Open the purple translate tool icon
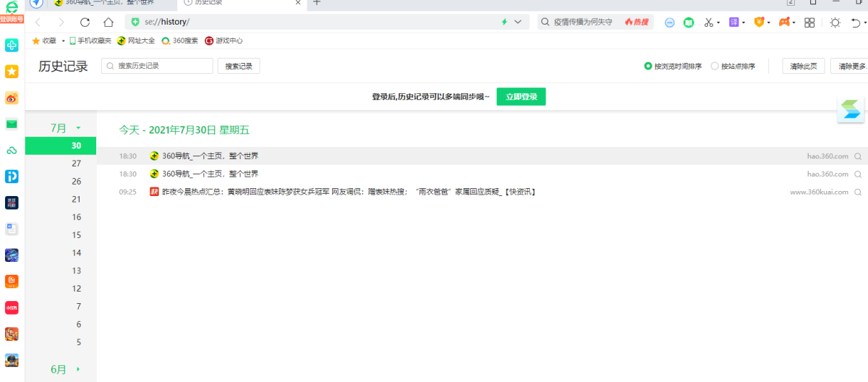The height and width of the screenshot is (382, 868). [733, 22]
